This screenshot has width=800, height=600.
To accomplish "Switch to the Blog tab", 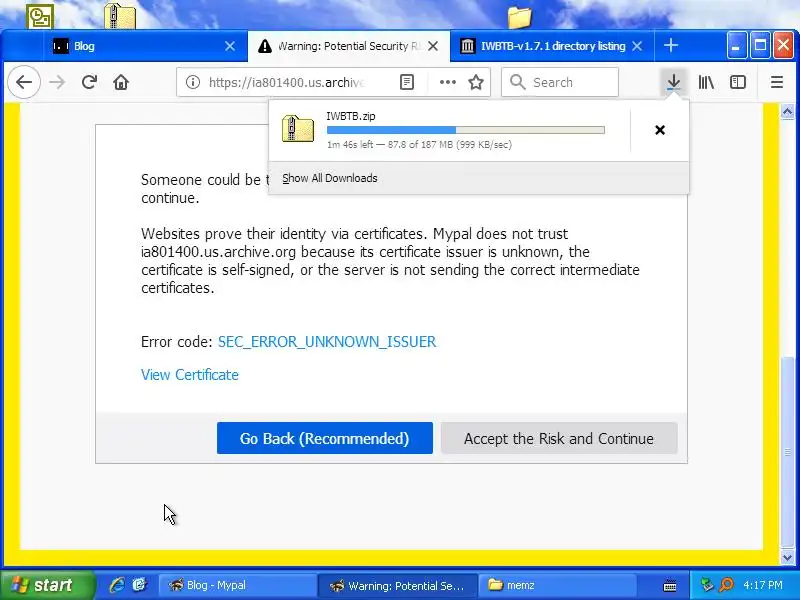I will click(x=144, y=46).
